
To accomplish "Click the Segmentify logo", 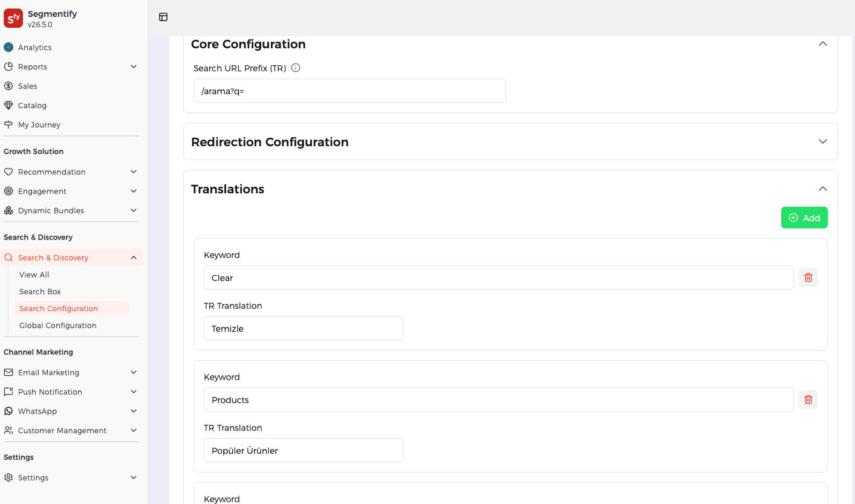I will click(x=13, y=18).
